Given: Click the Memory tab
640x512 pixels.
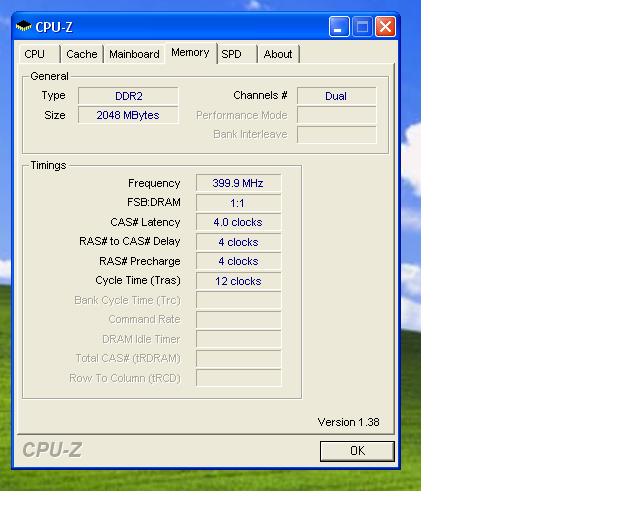Looking at the screenshot, I should 190,53.
